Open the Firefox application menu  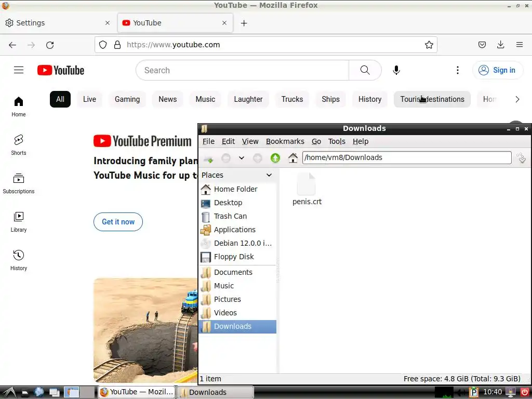(x=519, y=45)
